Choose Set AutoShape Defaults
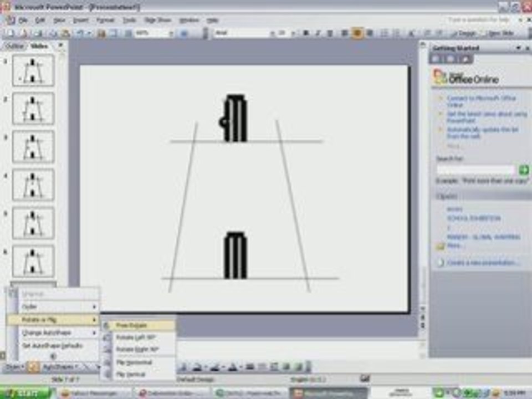The height and width of the screenshot is (399, 532). [x=53, y=346]
